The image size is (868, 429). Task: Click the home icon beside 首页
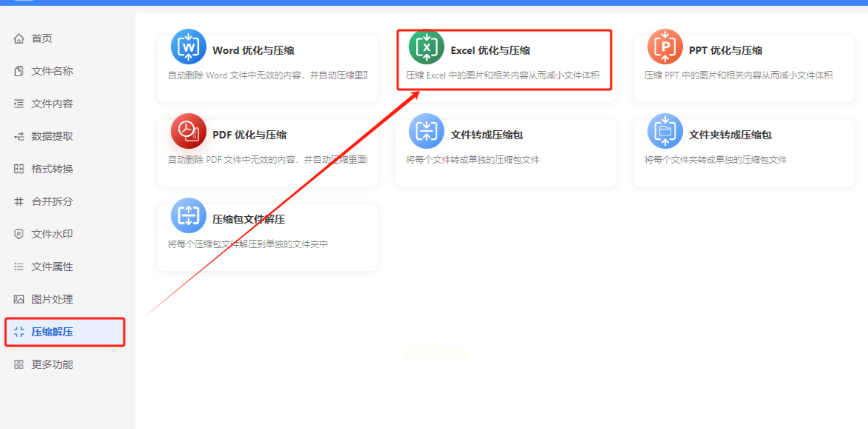[x=19, y=39]
